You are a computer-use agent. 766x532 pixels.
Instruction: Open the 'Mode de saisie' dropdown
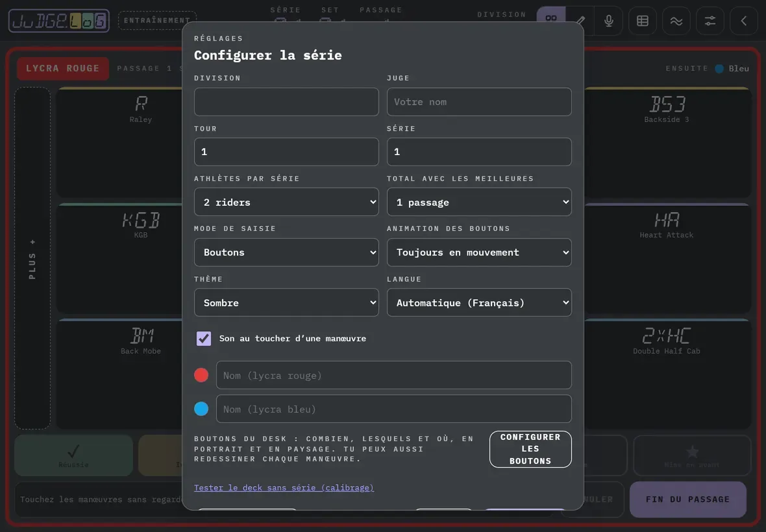pos(286,252)
